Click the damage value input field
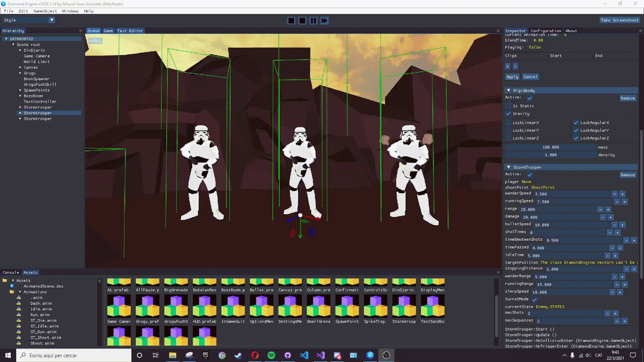Image resolution: width=644 pixels, height=362 pixels. click(x=560, y=217)
